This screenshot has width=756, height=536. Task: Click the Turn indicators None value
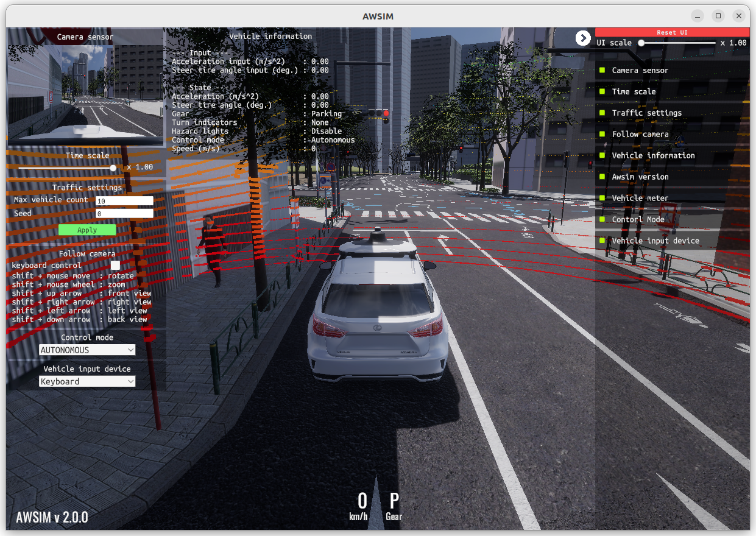[x=320, y=122]
